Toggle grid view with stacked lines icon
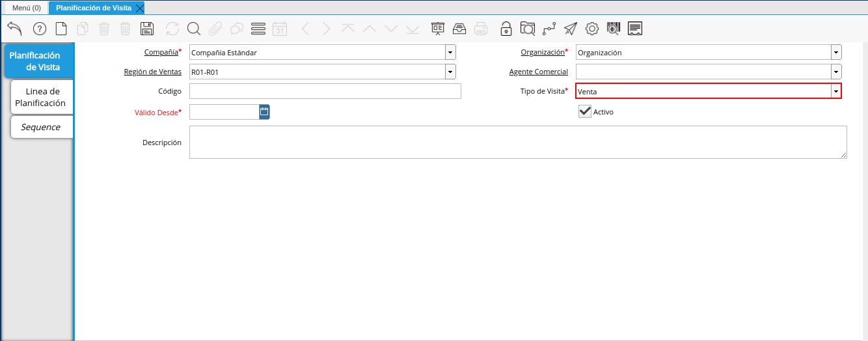Viewport: 868px width, 341px height. pyautogui.click(x=258, y=29)
